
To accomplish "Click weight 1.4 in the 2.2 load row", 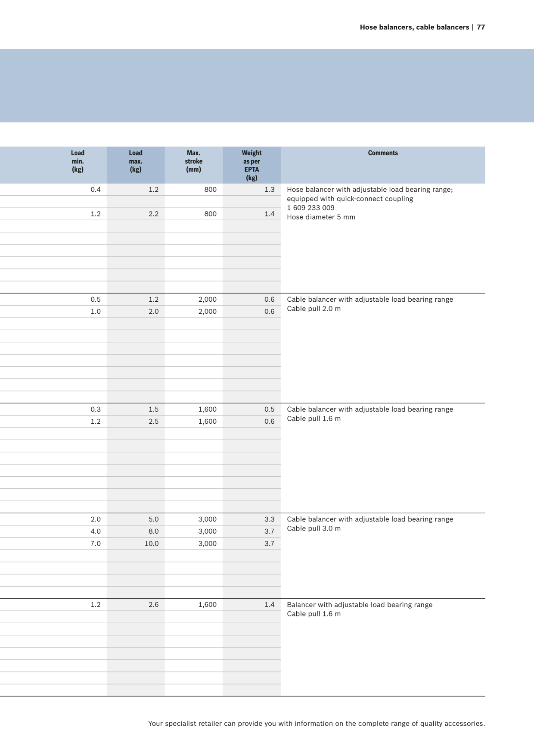I will coord(270,214).
